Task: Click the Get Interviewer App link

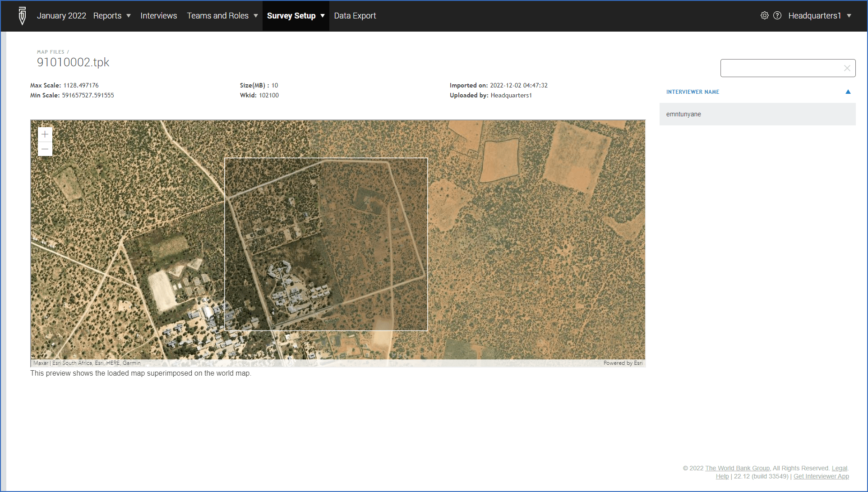Action: coord(821,476)
